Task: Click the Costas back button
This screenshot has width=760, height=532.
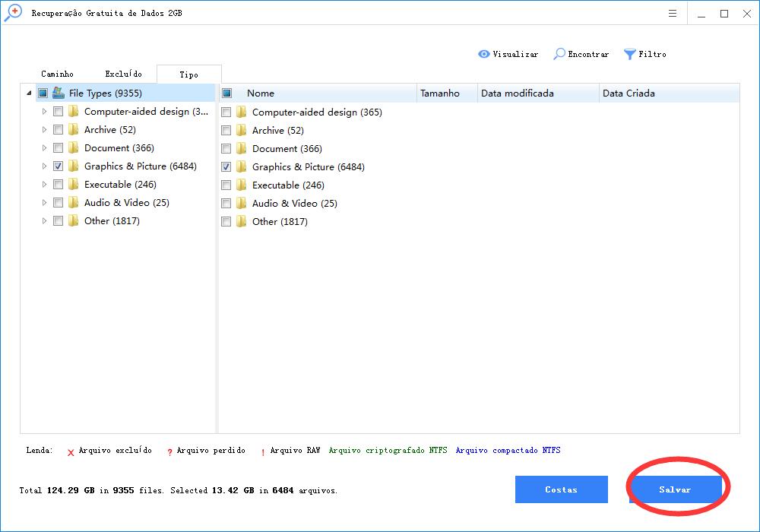Action: click(x=562, y=489)
